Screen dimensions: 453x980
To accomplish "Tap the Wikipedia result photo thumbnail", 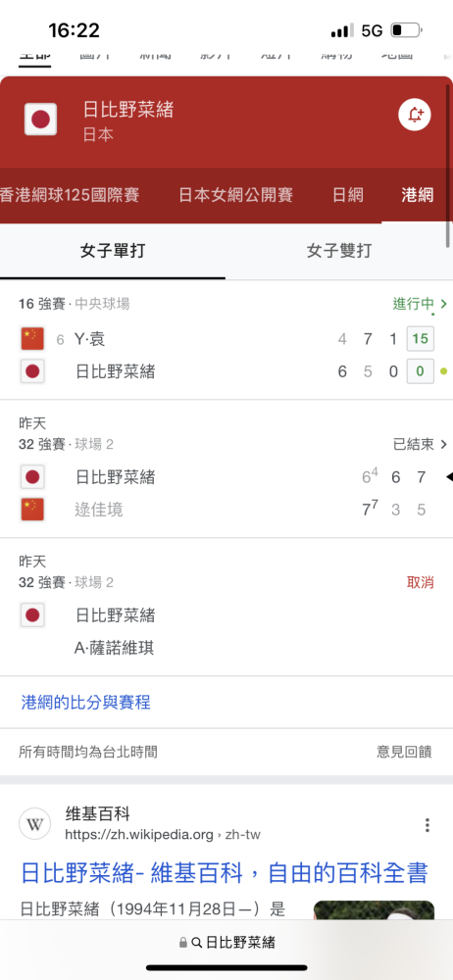I will pos(374,909).
